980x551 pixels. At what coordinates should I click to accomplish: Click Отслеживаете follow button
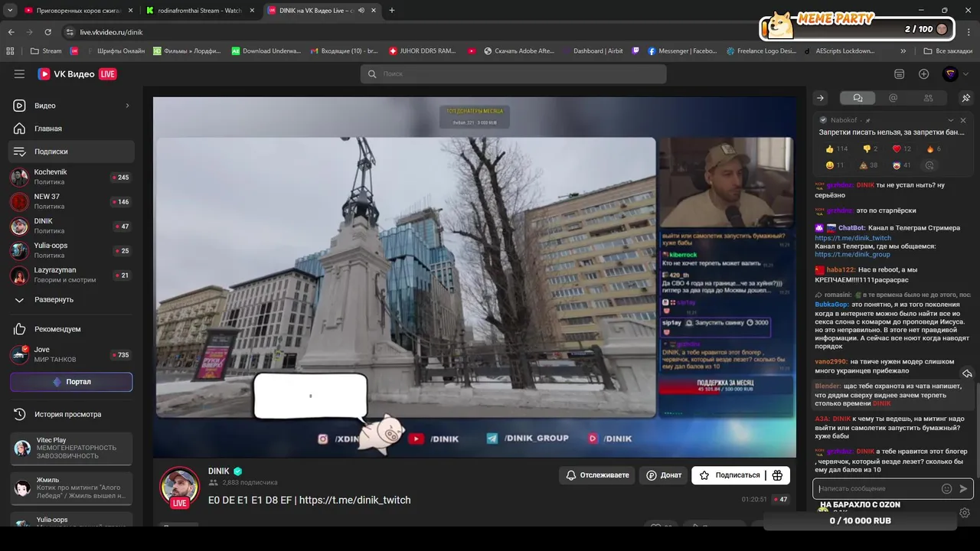tap(597, 475)
